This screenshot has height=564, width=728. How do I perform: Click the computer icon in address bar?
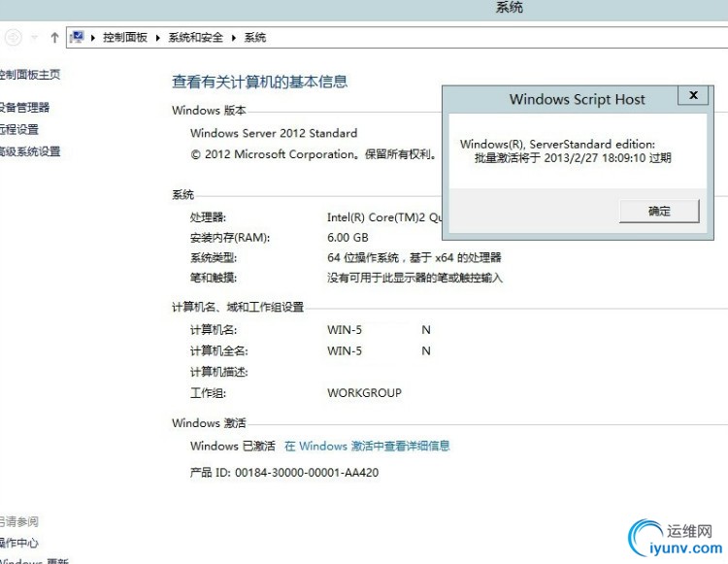click(x=77, y=37)
